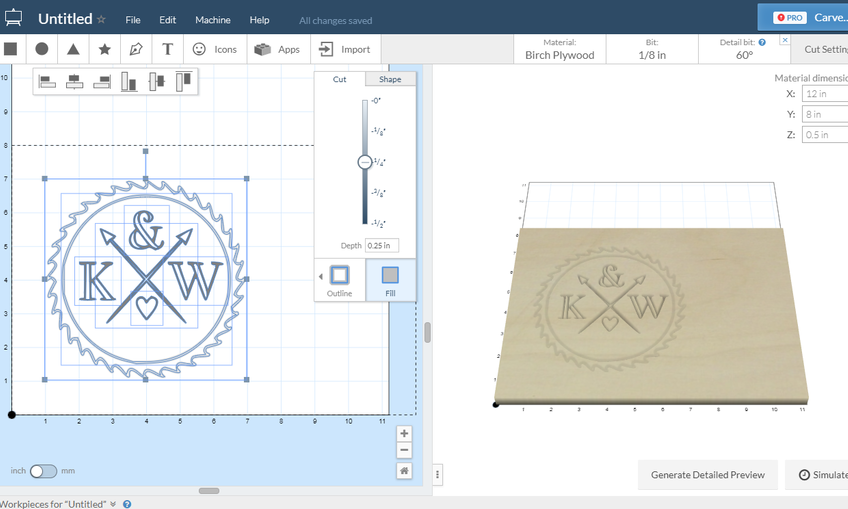
Task: Select the Circle shape tool
Action: (x=42, y=49)
